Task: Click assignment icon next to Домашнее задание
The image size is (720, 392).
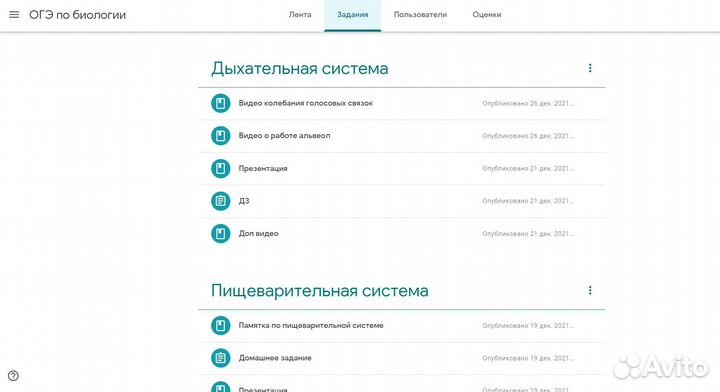Action: click(x=220, y=358)
